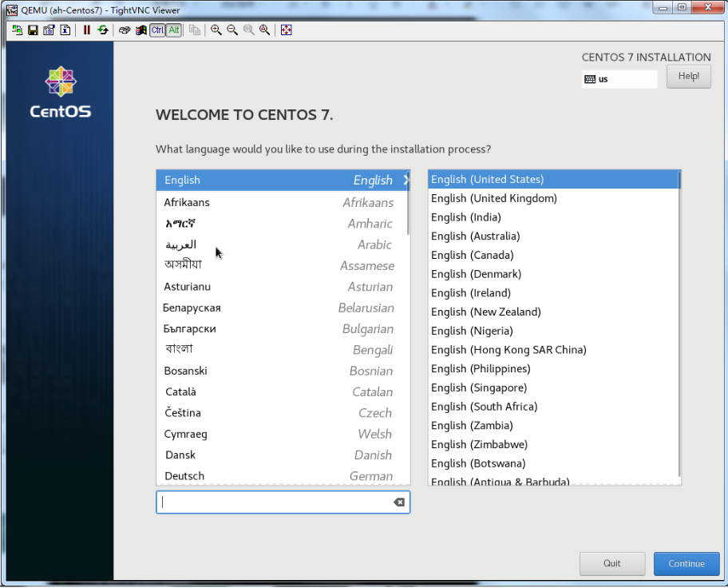The width and height of the screenshot is (728, 588).
Task: Click the New Connection toolbar icon
Action: 18,30
